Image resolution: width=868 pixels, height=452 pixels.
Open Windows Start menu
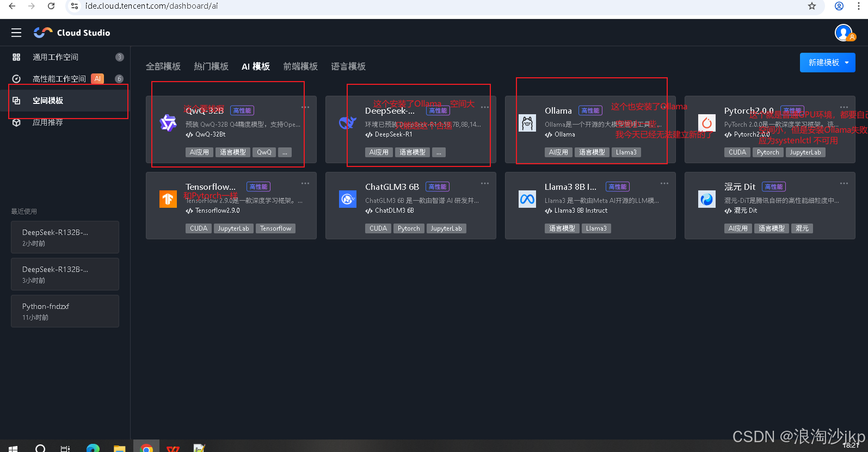(x=13, y=448)
